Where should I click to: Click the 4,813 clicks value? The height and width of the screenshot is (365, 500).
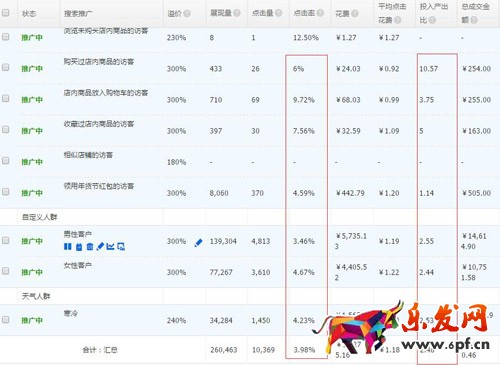[x=261, y=241]
